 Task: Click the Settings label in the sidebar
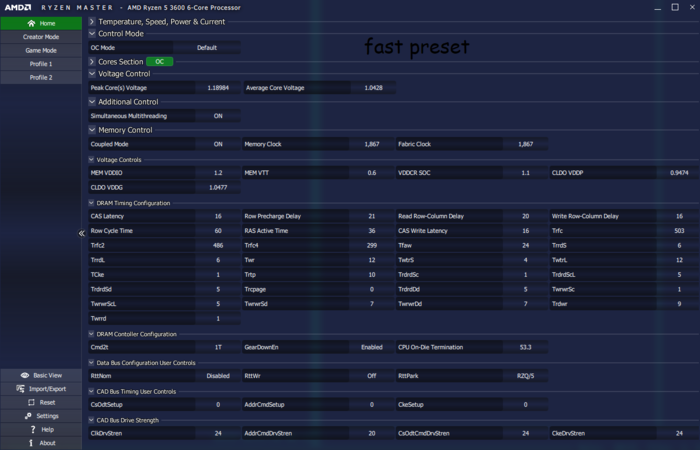[47, 416]
